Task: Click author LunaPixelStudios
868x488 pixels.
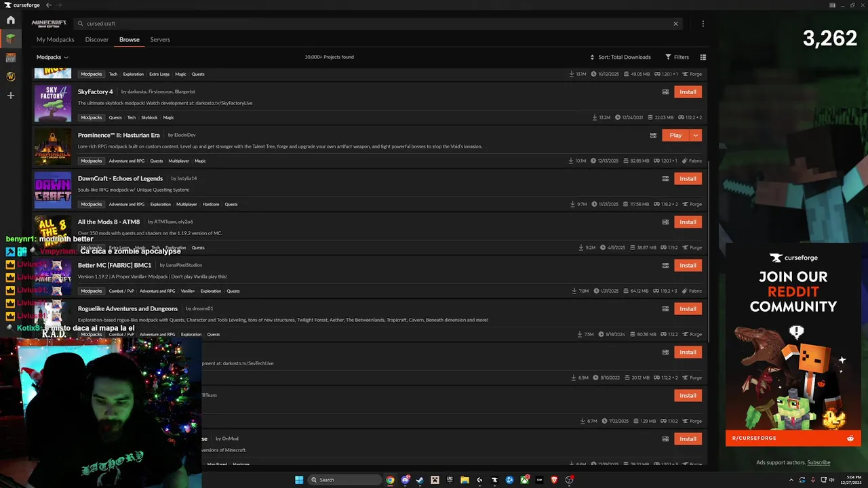Action: click(184, 265)
